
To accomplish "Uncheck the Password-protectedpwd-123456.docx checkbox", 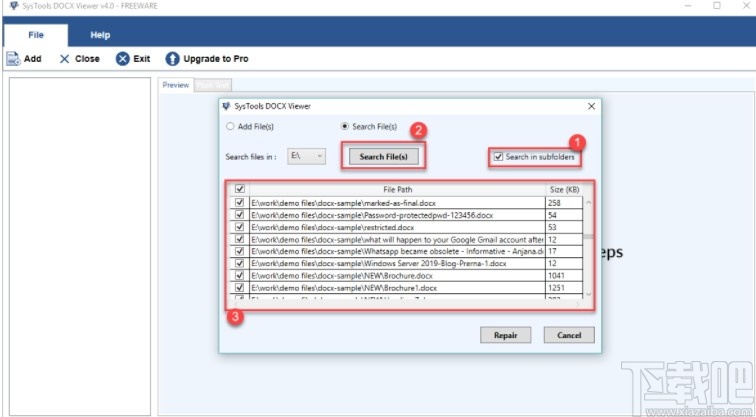I will [x=239, y=215].
